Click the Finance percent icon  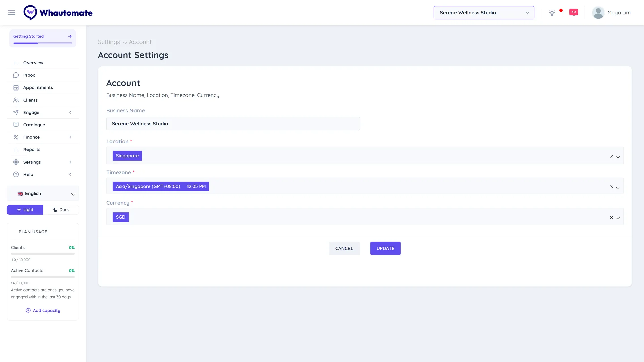[x=16, y=137]
